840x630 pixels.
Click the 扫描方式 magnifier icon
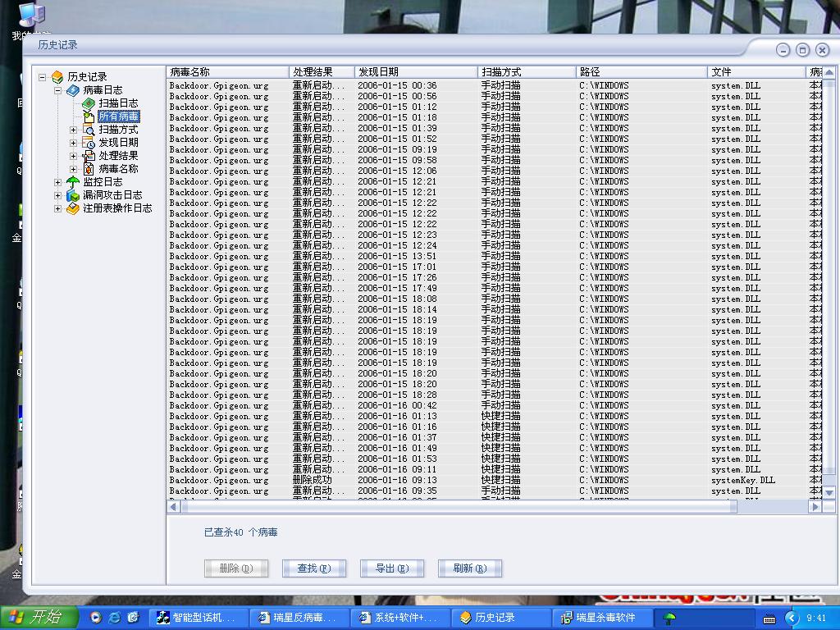(x=89, y=130)
